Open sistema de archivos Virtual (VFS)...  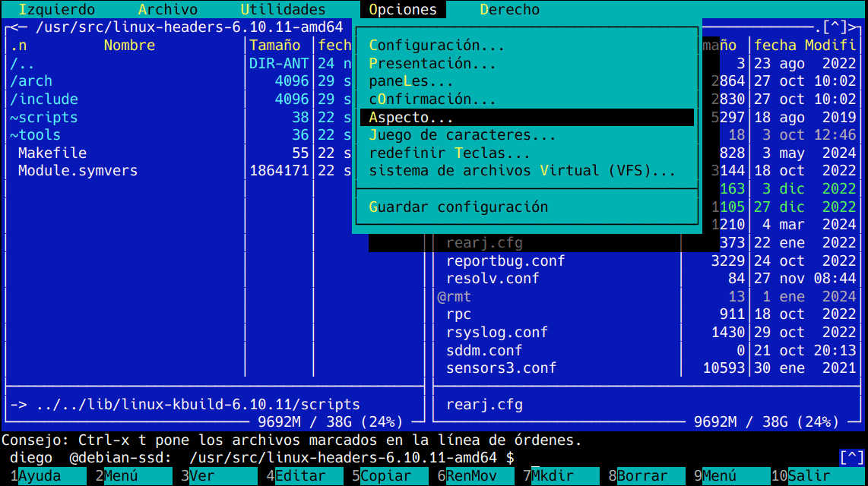tap(522, 170)
